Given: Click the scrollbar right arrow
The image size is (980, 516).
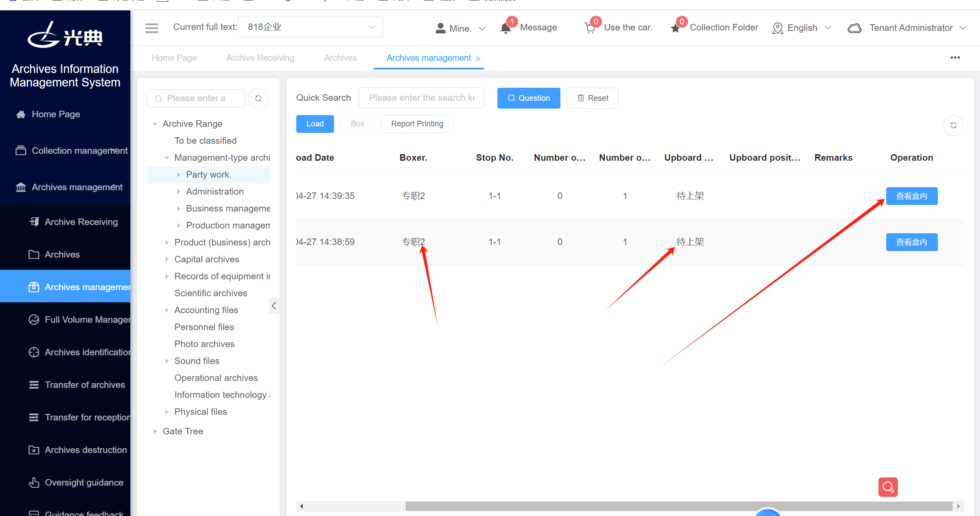Looking at the screenshot, I should coord(958,506).
